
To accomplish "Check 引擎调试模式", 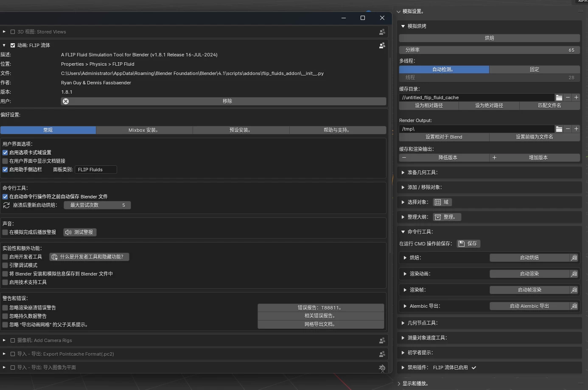I will click(x=5, y=265).
